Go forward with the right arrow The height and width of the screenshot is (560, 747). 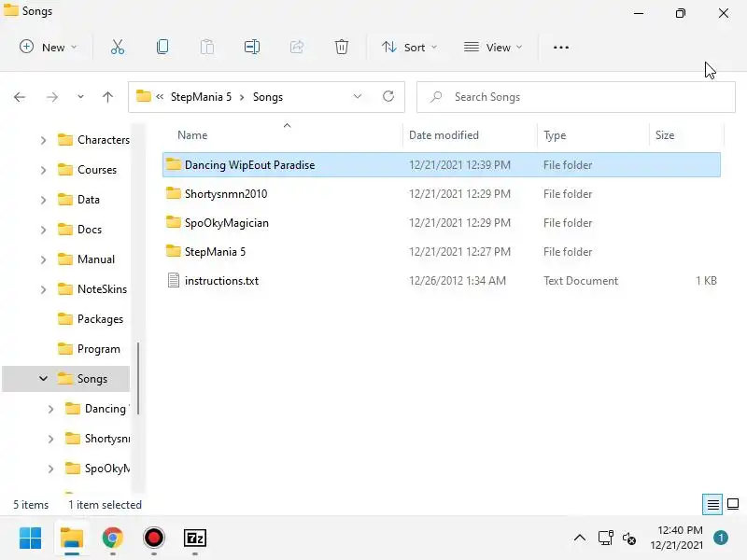[x=52, y=97]
